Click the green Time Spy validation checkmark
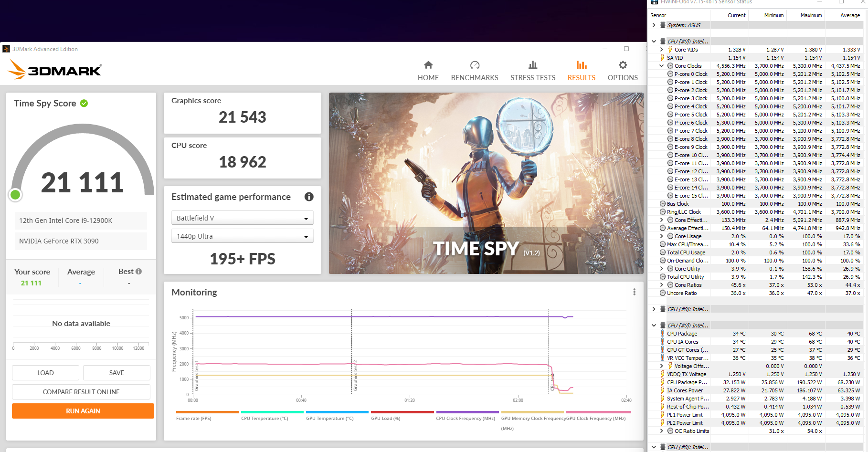The image size is (868, 452). [x=84, y=103]
